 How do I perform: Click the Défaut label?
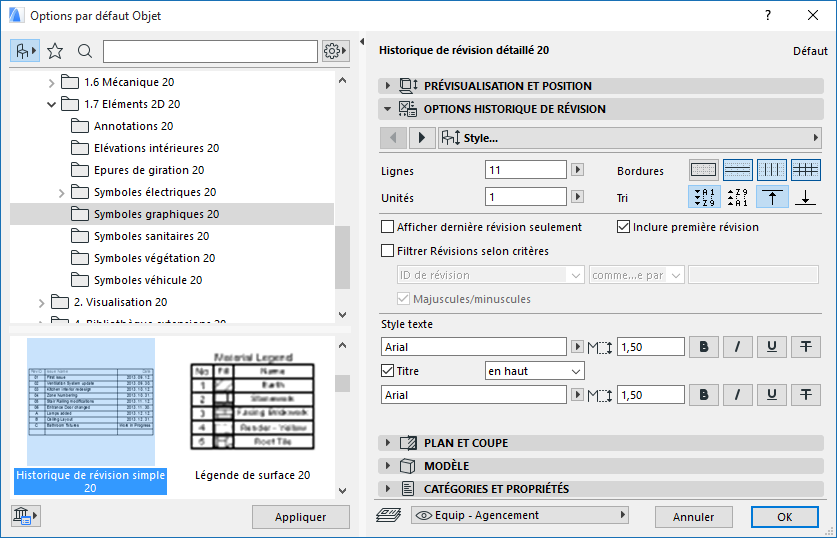pyautogui.click(x=810, y=51)
